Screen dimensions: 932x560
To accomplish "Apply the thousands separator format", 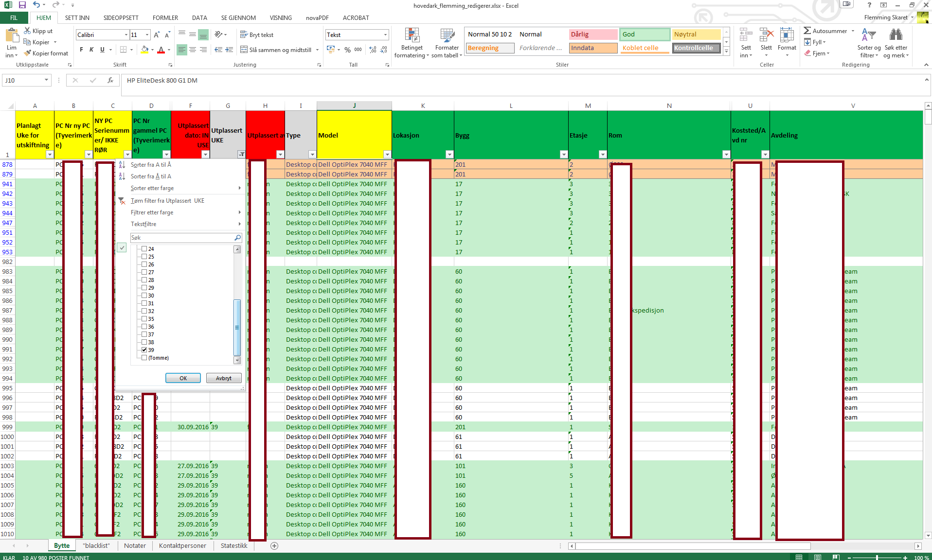I will click(x=358, y=50).
